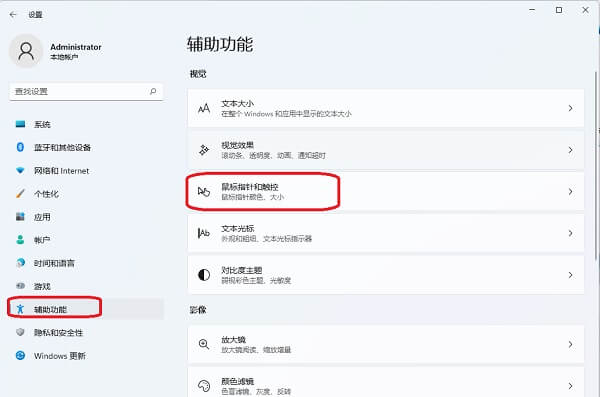Click the 鼠标指针和触控 pointer icon
Viewport: 600px width, 397px height.
pyautogui.click(x=204, y=191)
